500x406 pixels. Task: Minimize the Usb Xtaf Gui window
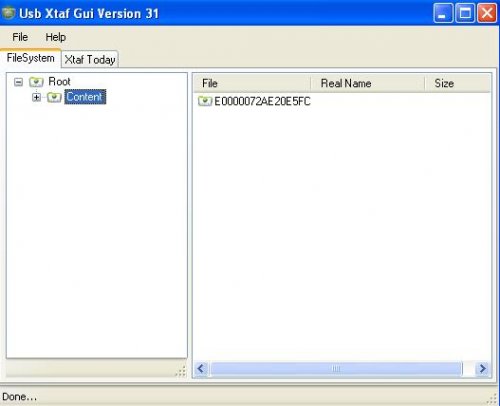(443, 13)
